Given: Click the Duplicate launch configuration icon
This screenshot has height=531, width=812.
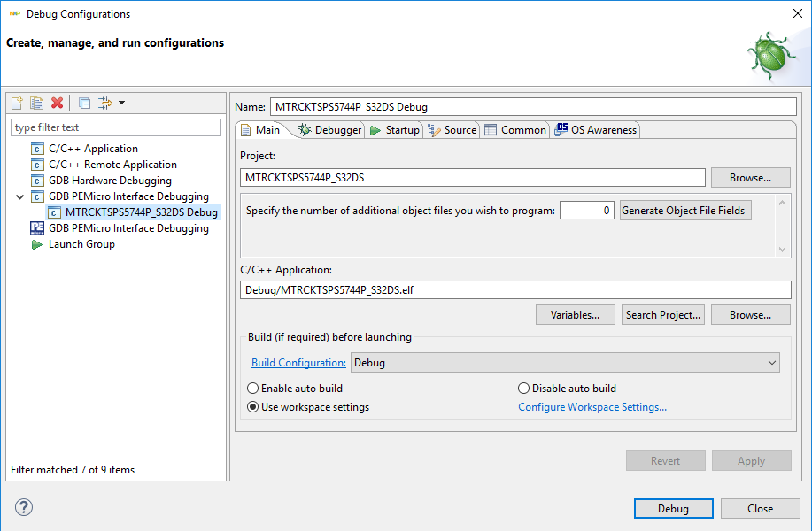Looking at the screenshot, I should coord(36,103).
